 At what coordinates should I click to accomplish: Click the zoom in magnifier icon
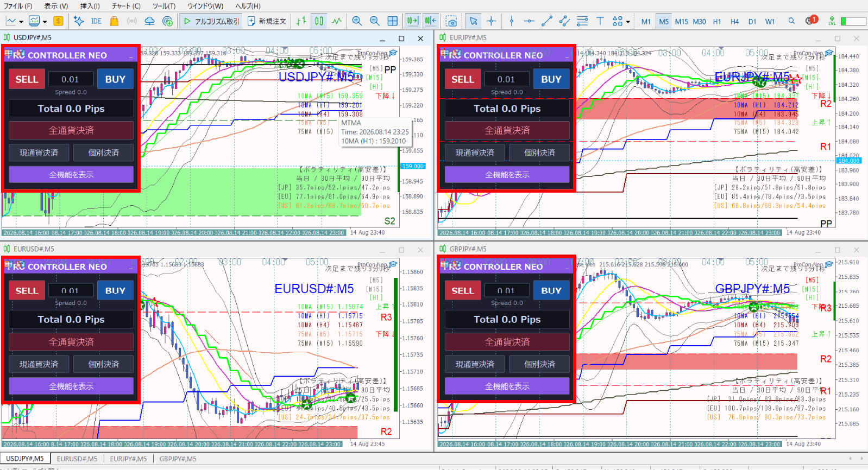357,21
